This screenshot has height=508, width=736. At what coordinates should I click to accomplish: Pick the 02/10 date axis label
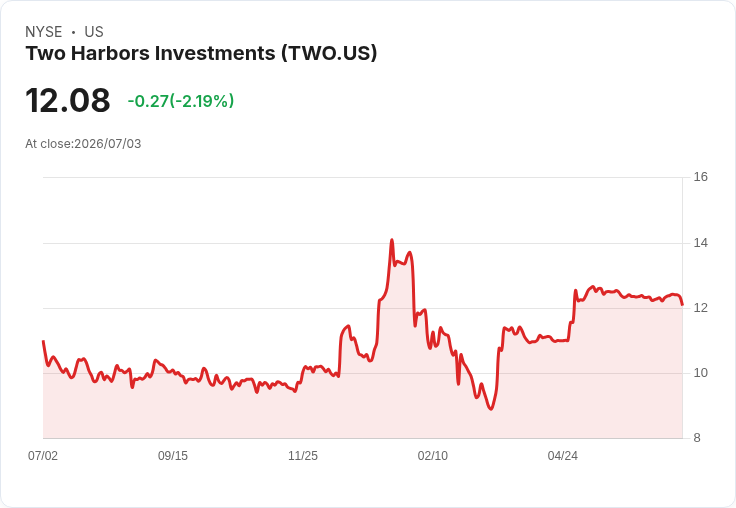click(x=433, y=455)
